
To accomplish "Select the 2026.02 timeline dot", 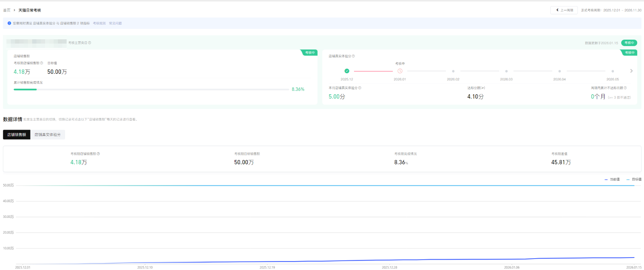I will 453,71.
